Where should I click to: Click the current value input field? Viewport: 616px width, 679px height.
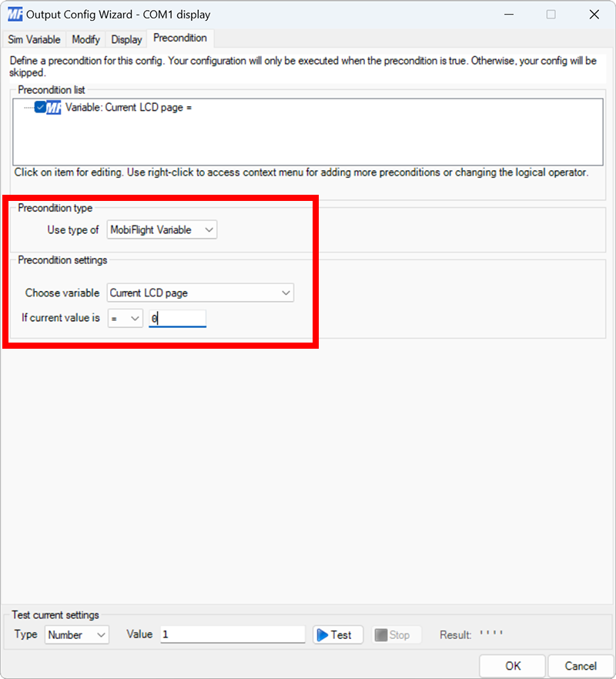(x=177, y=318)
